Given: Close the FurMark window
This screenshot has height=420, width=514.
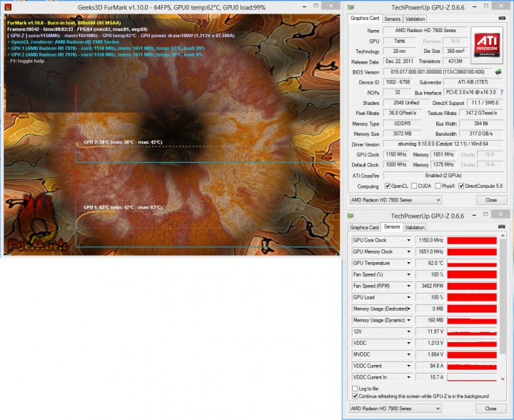Looking at the screenshot, I should point(331,6).
